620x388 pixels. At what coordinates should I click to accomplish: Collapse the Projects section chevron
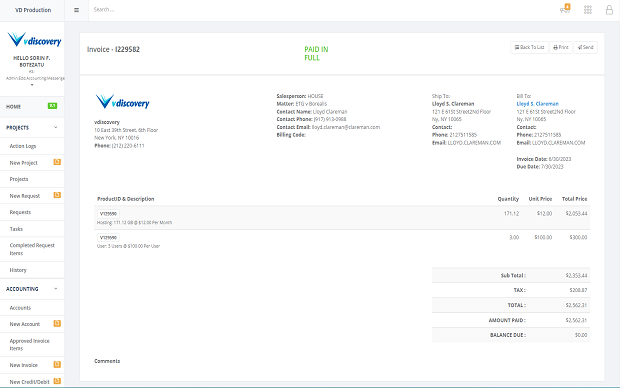[55, 127]
